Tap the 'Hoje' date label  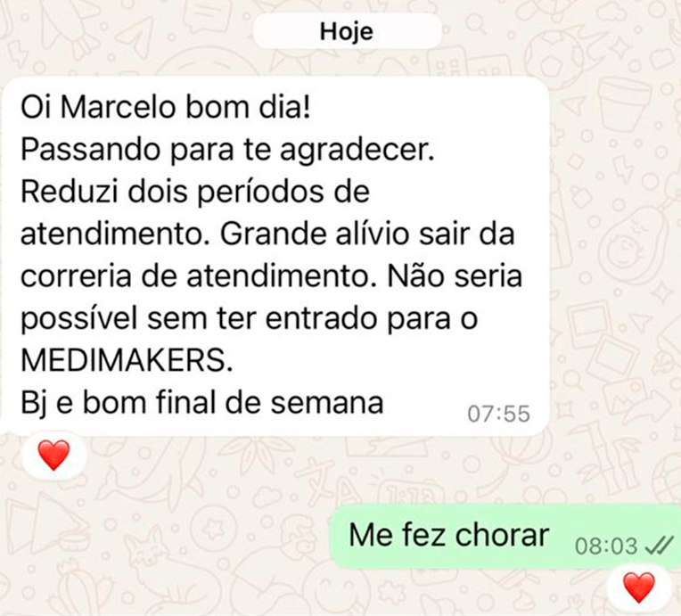tap(347, 31)
